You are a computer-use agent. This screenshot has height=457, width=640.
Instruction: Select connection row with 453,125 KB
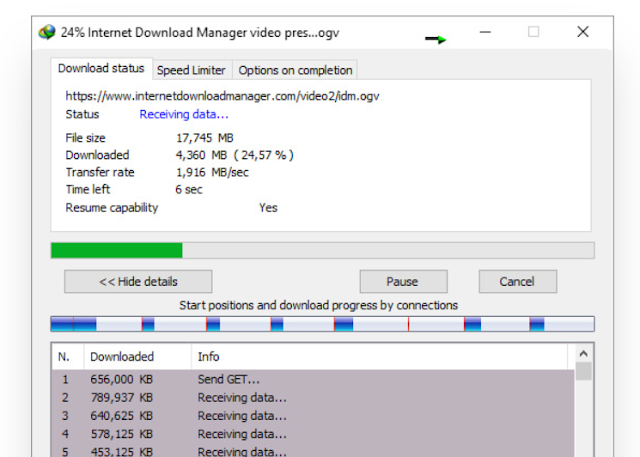click(313, 450)
